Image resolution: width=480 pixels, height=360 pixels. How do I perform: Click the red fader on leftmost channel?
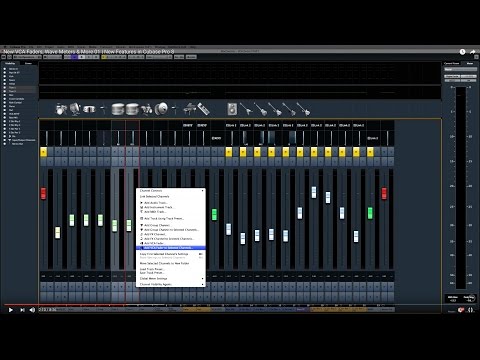(x=43, y=193)
